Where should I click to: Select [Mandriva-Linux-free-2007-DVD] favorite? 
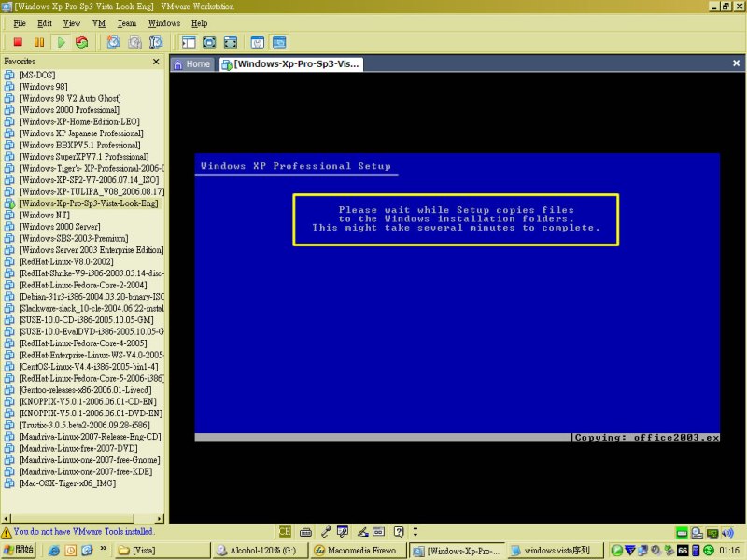[78, 448]
